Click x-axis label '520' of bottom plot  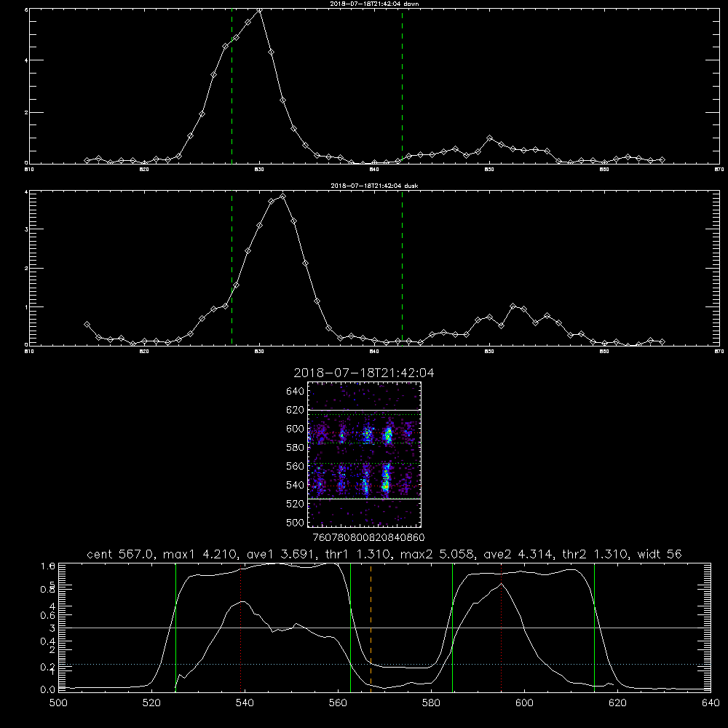pos(151,703)
